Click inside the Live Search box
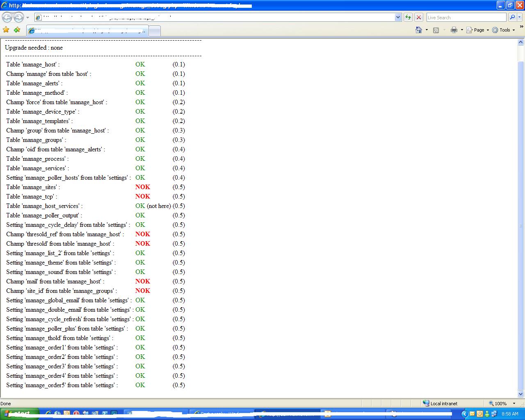 pos(466,17)
